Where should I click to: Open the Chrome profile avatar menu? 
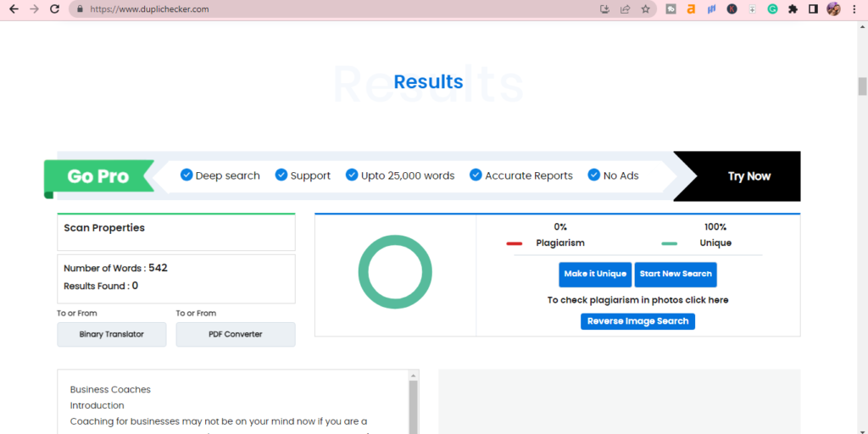pyautogui.click(x=833, y=9)
